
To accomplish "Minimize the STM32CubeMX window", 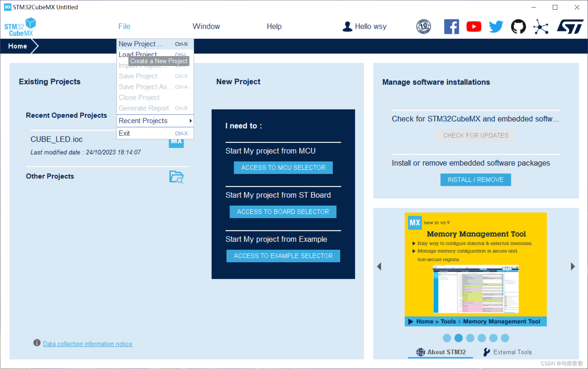I will (x=534, y=7).
